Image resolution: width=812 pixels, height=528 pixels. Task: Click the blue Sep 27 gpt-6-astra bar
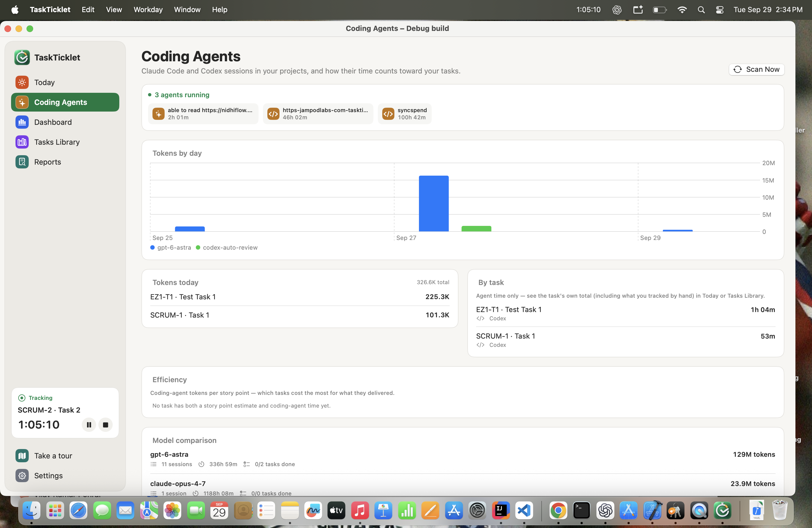[434, 203]
